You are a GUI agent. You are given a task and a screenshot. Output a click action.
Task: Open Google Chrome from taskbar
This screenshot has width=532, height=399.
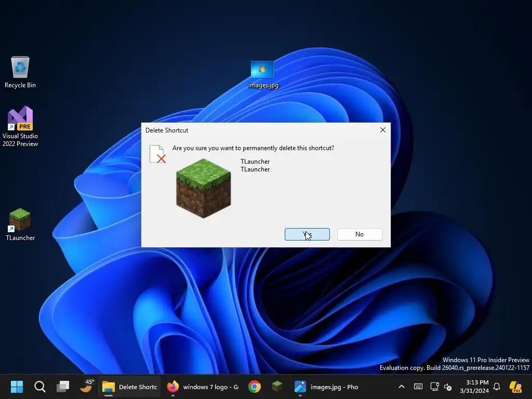tap(255, 387)
